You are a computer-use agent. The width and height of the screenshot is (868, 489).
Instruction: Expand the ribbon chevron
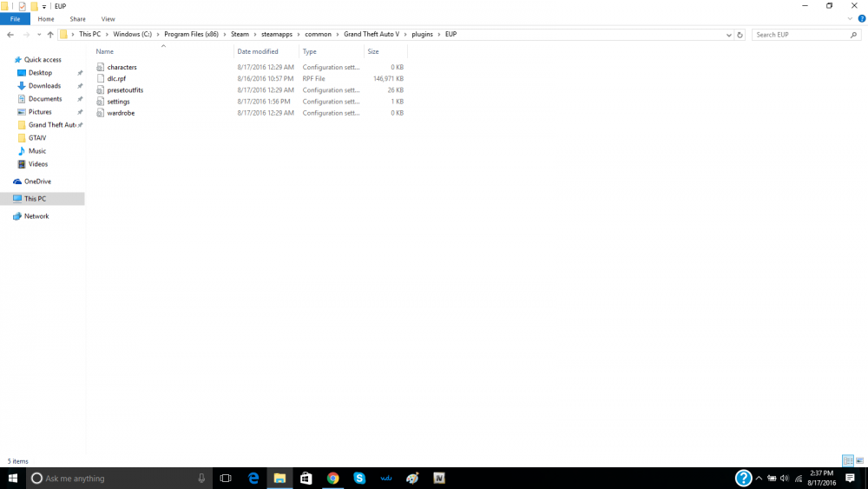[850, 19]
